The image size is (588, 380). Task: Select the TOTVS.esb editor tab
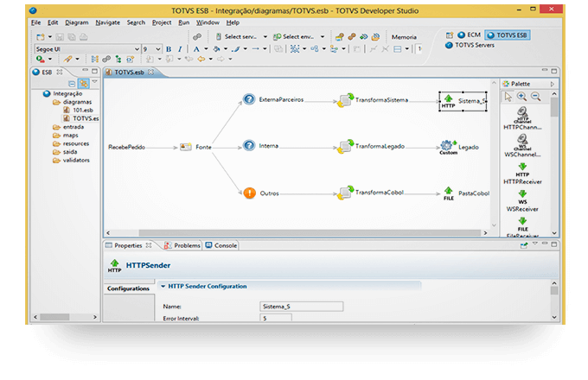(130, 72)
